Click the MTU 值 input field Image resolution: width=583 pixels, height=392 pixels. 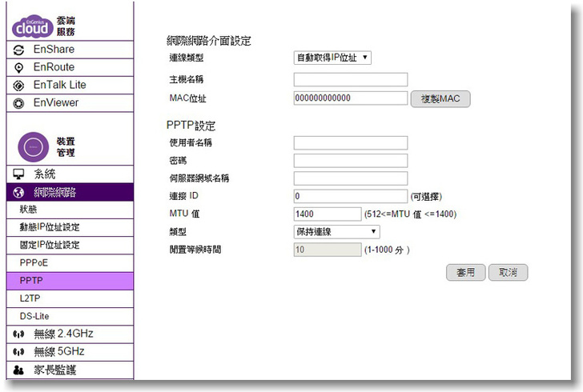point(328,214)
